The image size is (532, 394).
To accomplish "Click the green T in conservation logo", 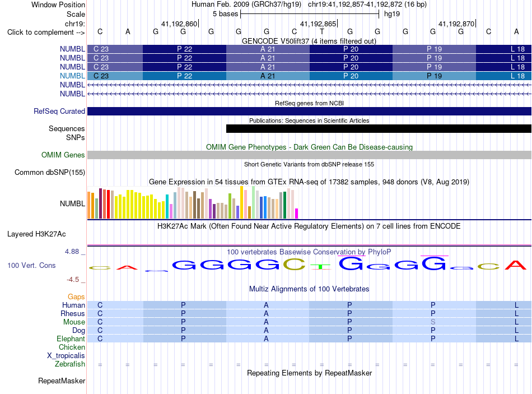I will (321, 267).
